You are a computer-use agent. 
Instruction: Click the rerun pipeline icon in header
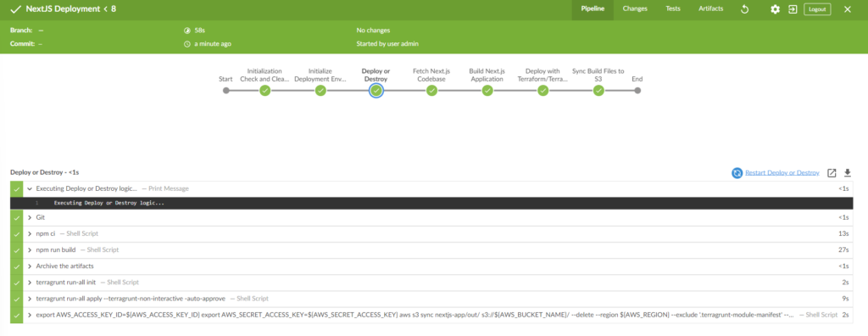point(744,9)
